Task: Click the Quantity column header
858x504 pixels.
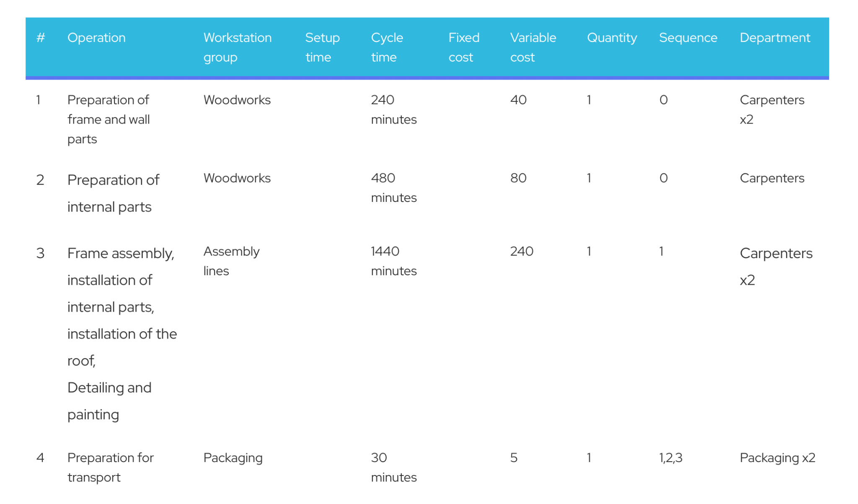Action: point(612,38)
